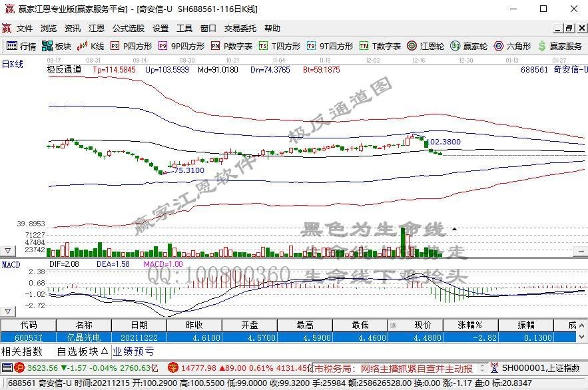The height and width of the screenshot is (390, 588).
Task: Open the 浏览 menu
Action: [x=49, y=28]
